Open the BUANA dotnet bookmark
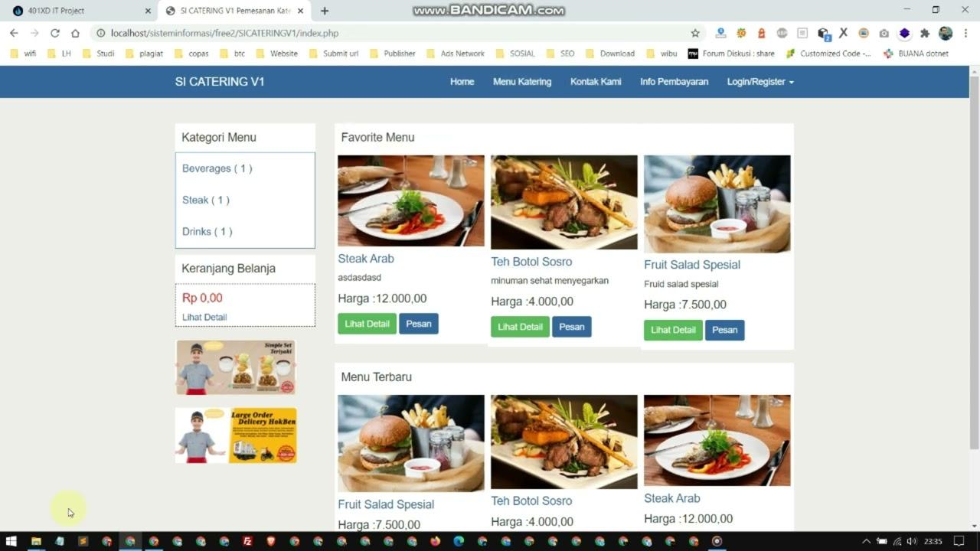The height and width of the screenshot is (551, 980). (916, 54)
